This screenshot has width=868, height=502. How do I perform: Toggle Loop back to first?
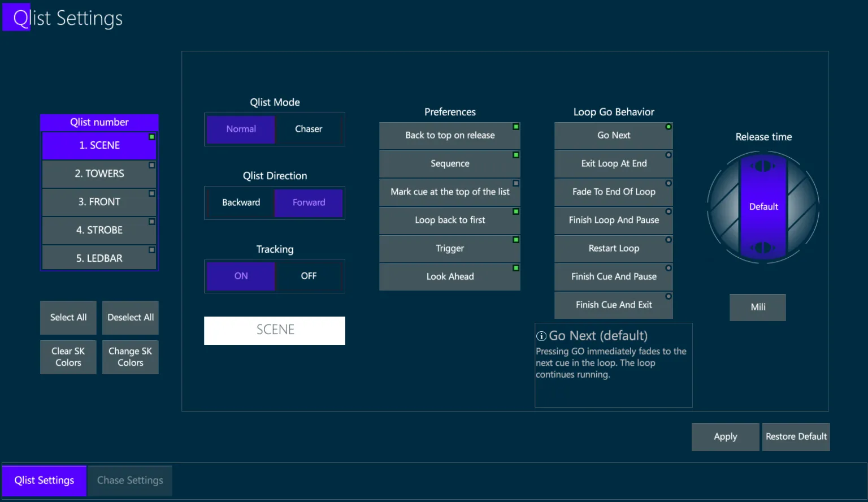450,220
